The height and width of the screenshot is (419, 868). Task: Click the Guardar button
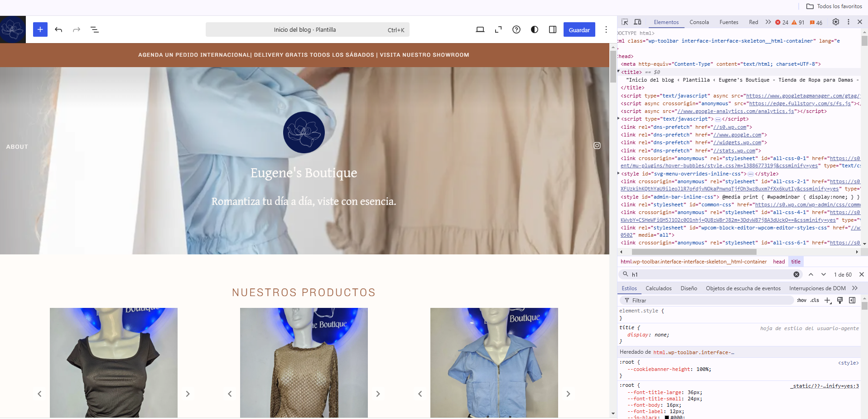coord(579,29)
